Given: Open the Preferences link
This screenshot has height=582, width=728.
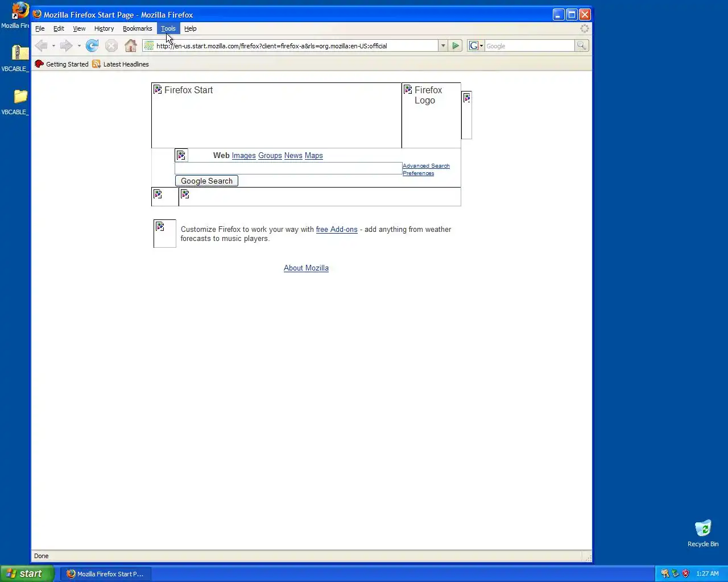Looking at the screenshot, I should click(x=418, y=173).
